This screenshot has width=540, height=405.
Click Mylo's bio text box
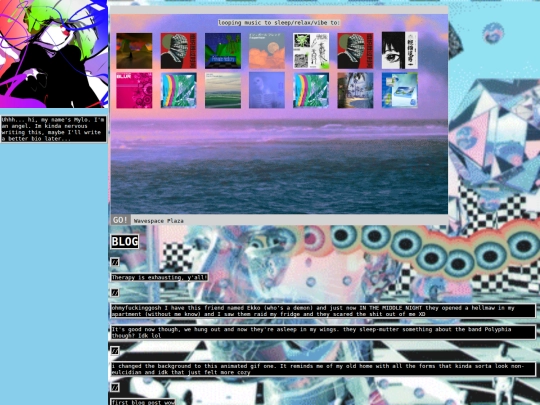pyautogui.click(x=54, y=129)
